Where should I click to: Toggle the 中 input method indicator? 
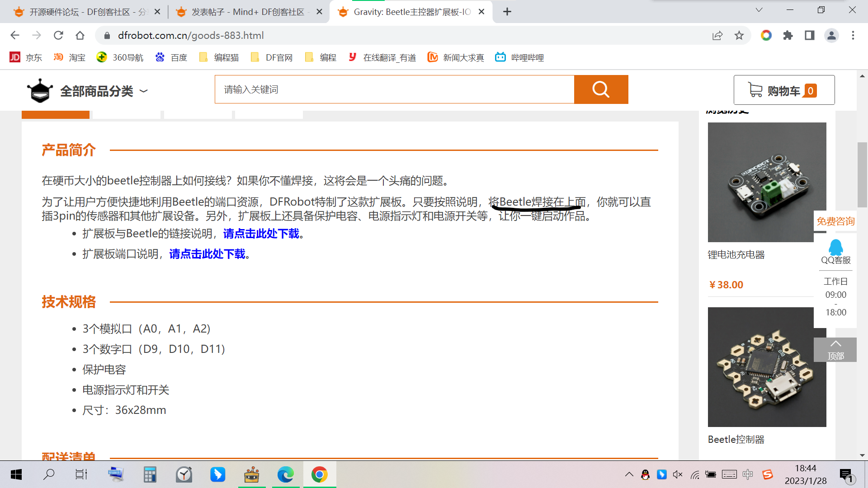click(748, 474)
